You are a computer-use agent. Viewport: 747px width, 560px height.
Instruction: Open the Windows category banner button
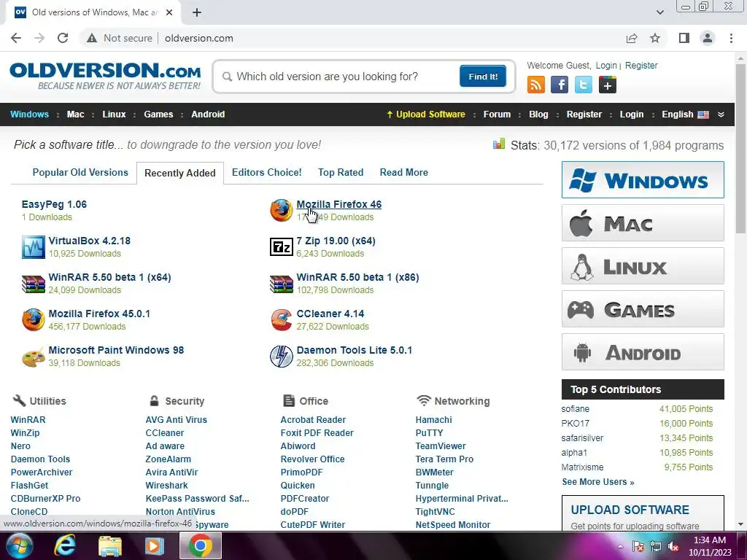643,180
